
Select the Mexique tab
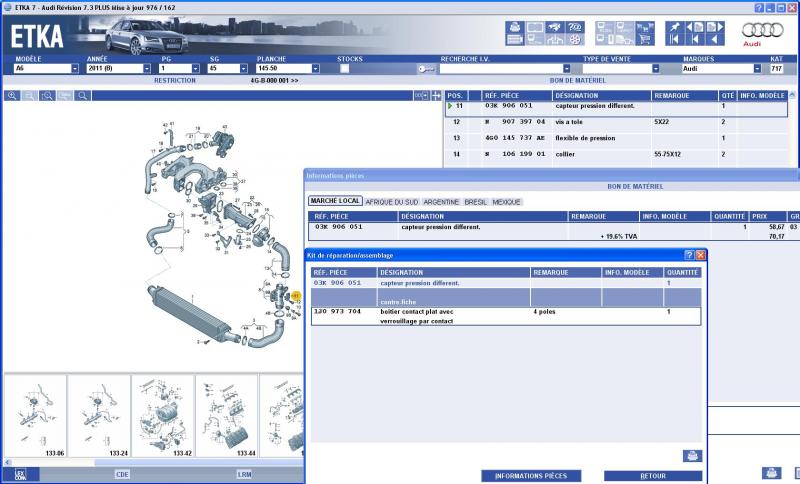click(506, 202)
